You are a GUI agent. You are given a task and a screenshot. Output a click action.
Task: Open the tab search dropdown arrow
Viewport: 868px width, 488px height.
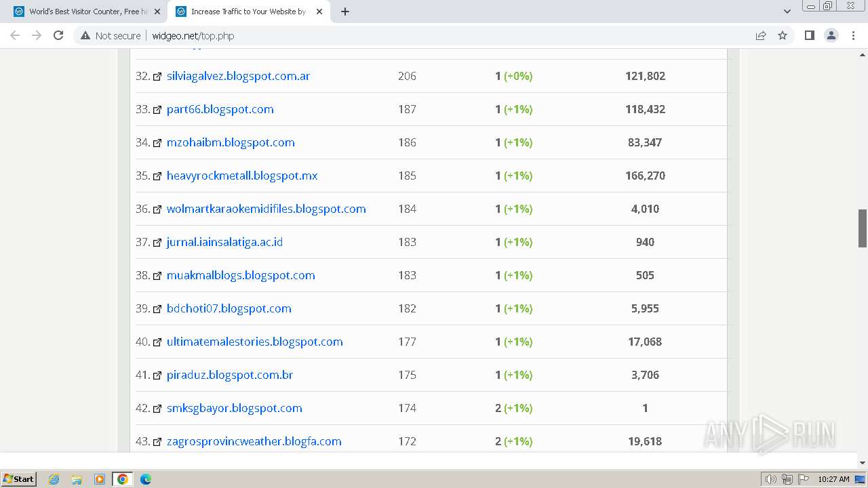tap(787, 12)
